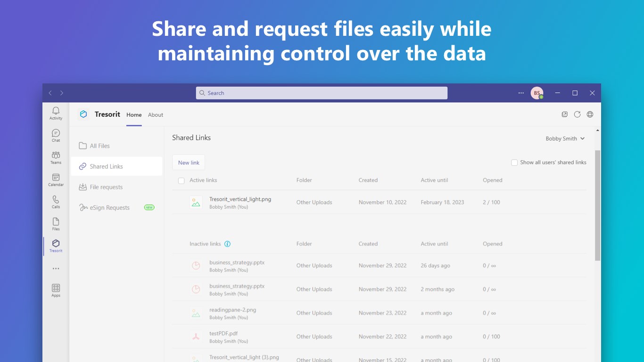
Task: Open File requests in the navigation
Action: pos(116,187)
